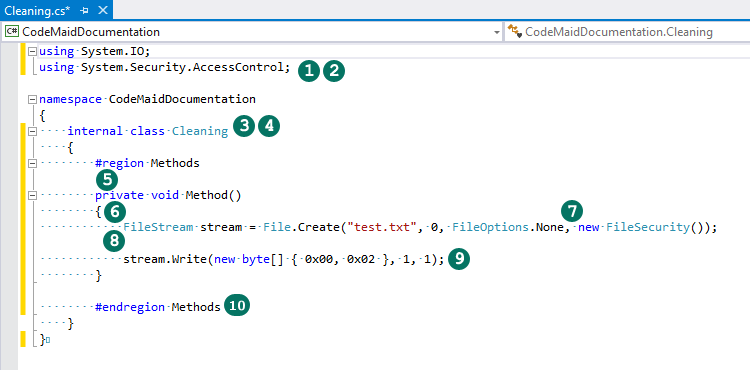Click the C# project icon in navigation bar
750x370 pixels.
[x=12, y=32]
